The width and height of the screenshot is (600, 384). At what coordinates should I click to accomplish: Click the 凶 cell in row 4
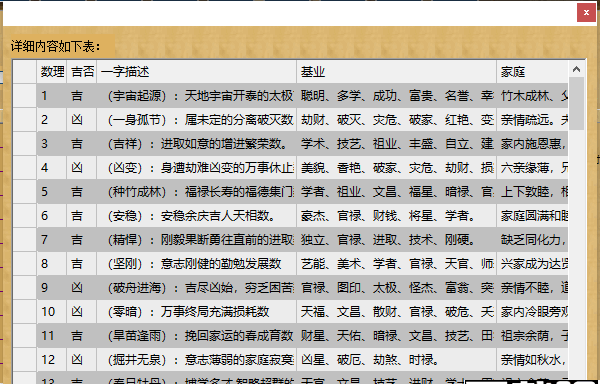pyautogui.click(x=82, y=168)
